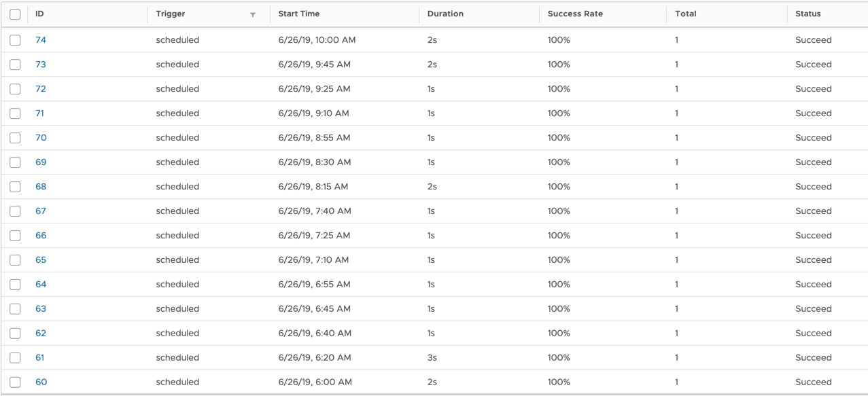This screenshot has height=396, width=868.
Task: Open the link for execution 66
Action: tap(41, 236)
